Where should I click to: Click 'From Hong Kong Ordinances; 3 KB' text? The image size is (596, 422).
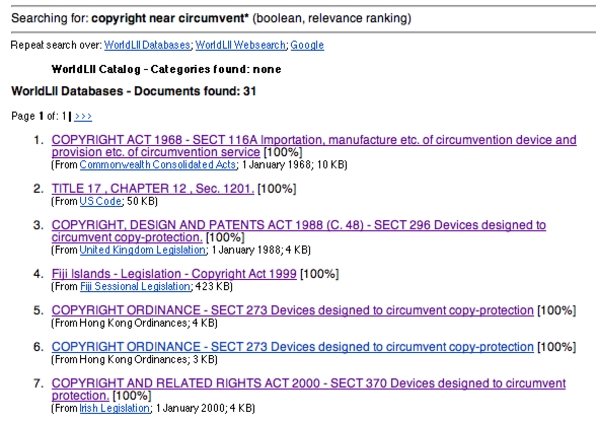pos(135,360)
